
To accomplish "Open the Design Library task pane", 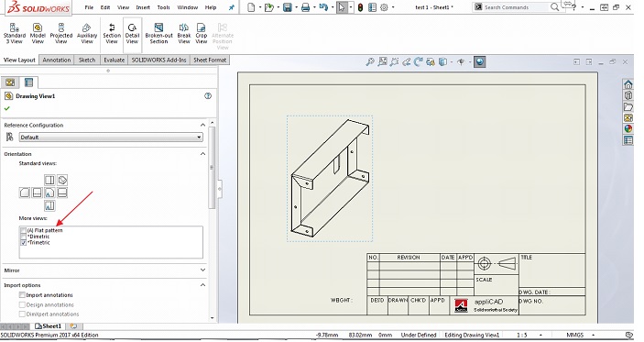I will 628,95.
